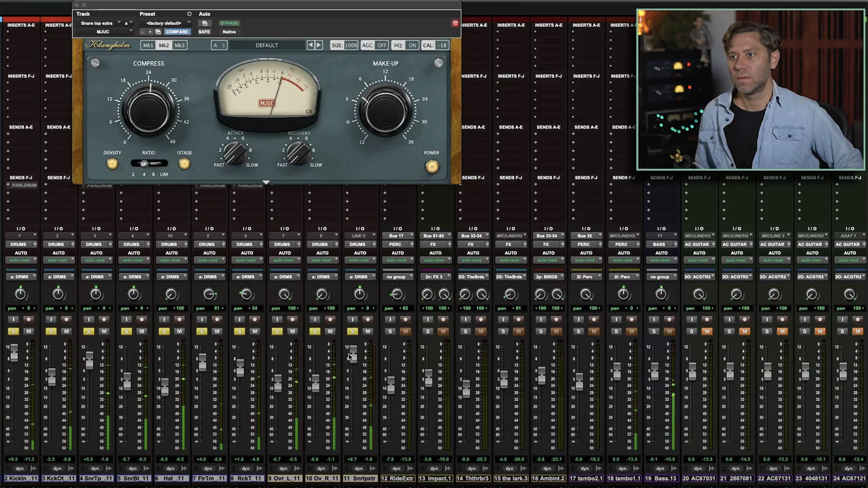
Task: Open the BASS output selector on track 19
Action: click(x=661, y=244)
